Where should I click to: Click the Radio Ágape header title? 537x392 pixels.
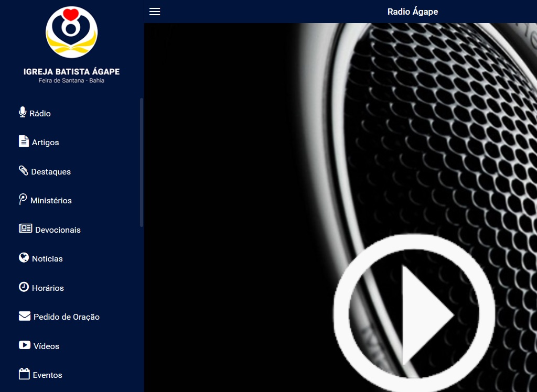[x=413, y=12]
